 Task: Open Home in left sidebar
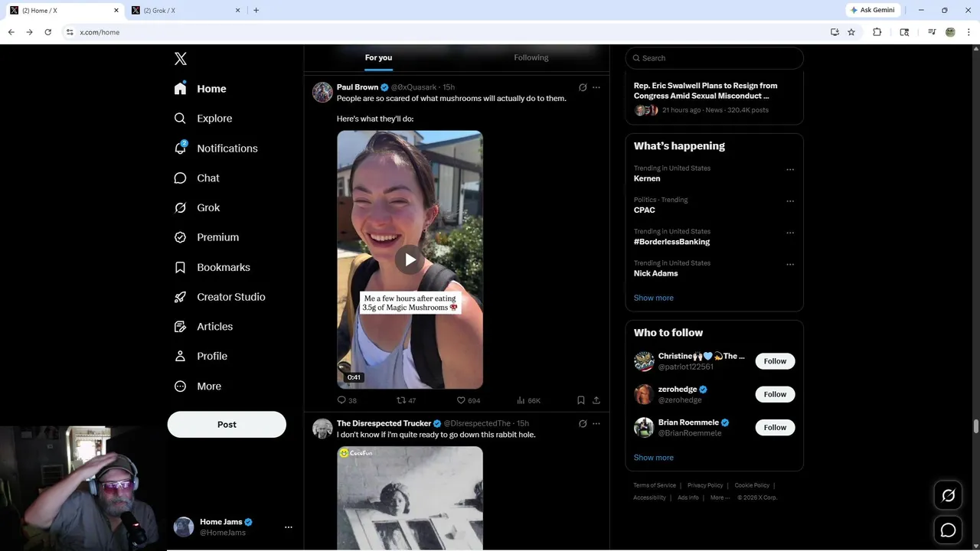[x=200, y=89]
